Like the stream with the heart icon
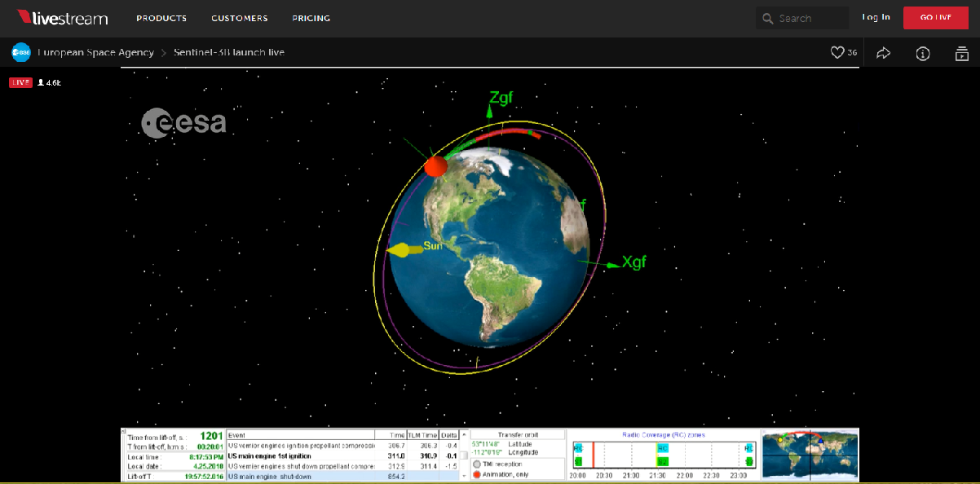980x484 pixels. tap(837, 53)
